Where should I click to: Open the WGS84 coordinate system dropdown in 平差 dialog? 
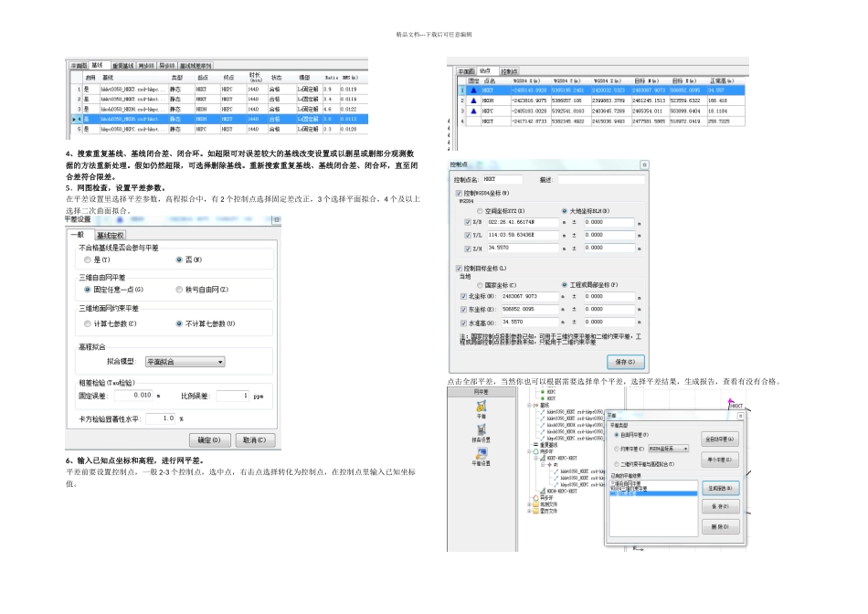click(669, 449)
